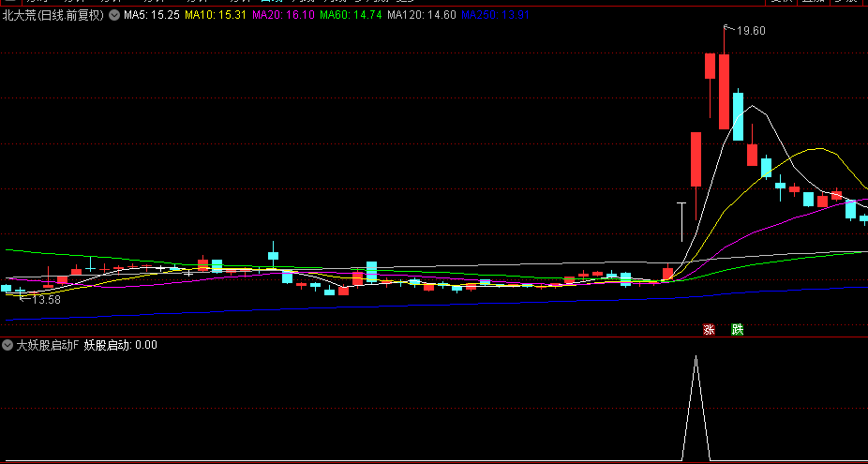Click the 妖股启动: 0.00 indicator value

[x=121, y=346]
